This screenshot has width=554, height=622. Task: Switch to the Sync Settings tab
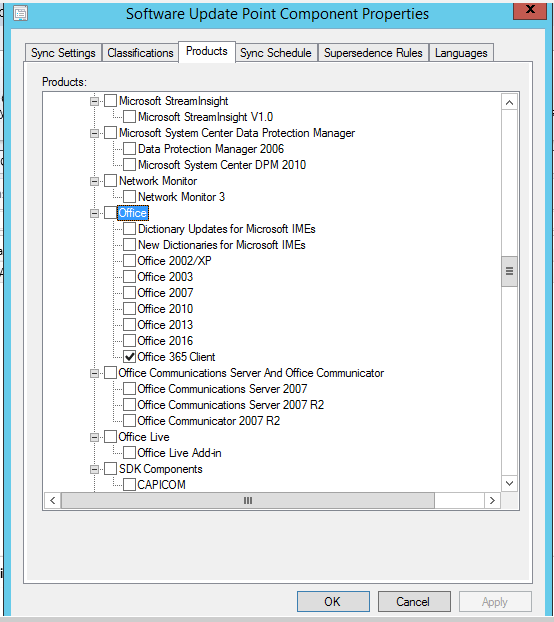63,53
